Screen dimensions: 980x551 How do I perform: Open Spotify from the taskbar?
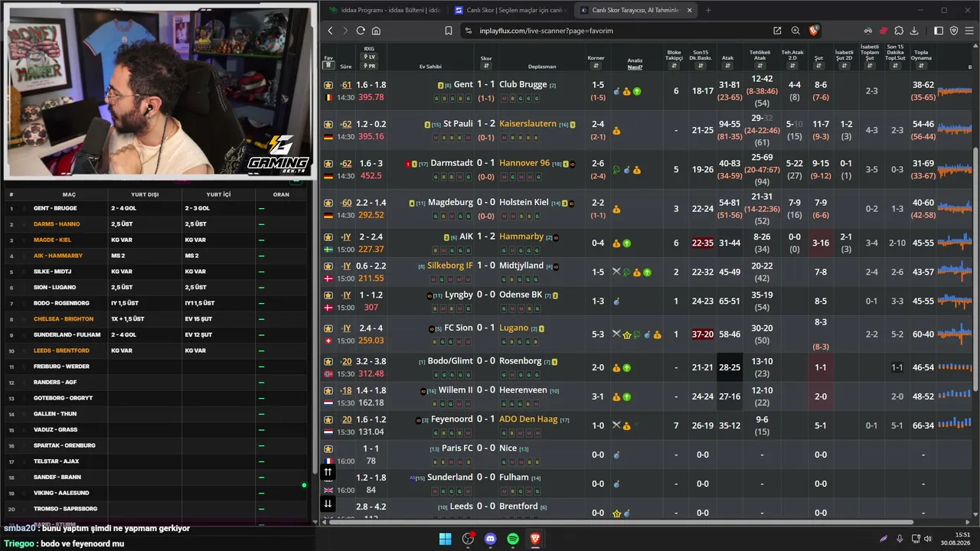coord(513,539)
